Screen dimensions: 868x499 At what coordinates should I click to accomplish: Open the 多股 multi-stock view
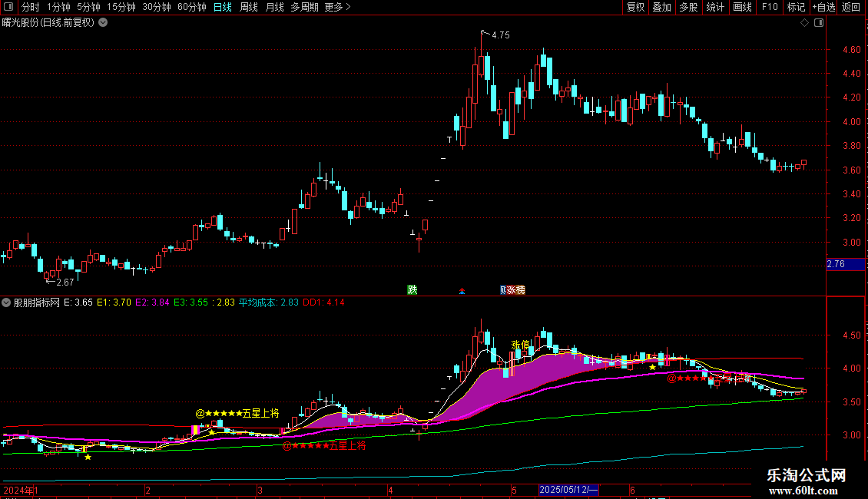point(689,7)
